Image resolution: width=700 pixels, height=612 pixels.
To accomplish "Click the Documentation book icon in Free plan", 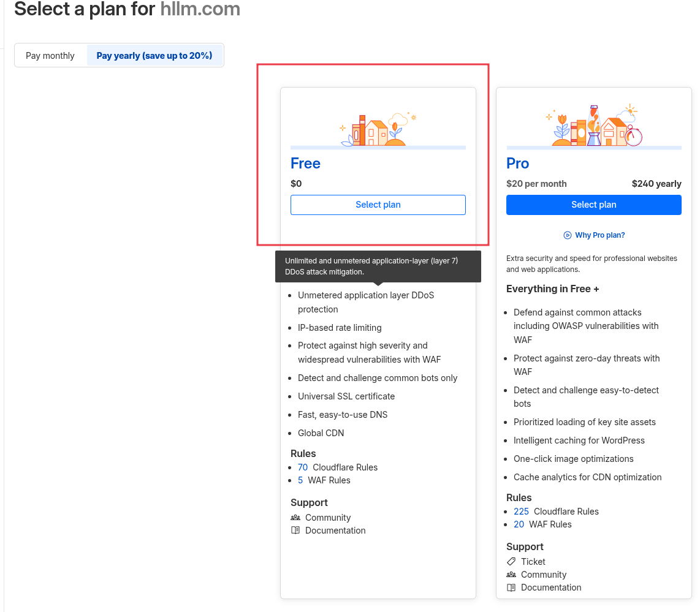I will pyautogui.click(x=295, y=530).
